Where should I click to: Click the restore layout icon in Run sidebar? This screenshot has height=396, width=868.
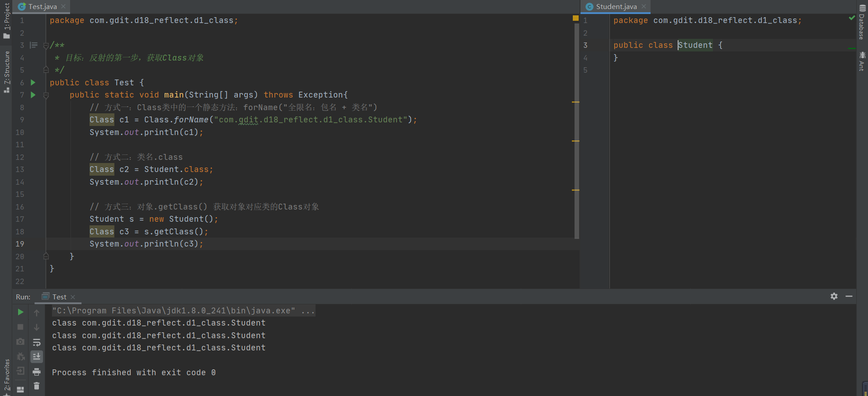coord(20,389)
